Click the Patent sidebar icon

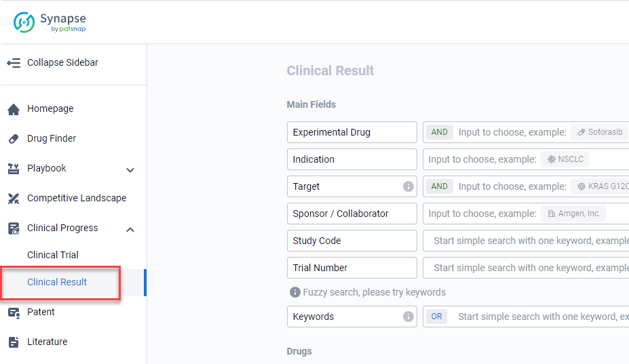pyautogui.click(x=14, y=312)
